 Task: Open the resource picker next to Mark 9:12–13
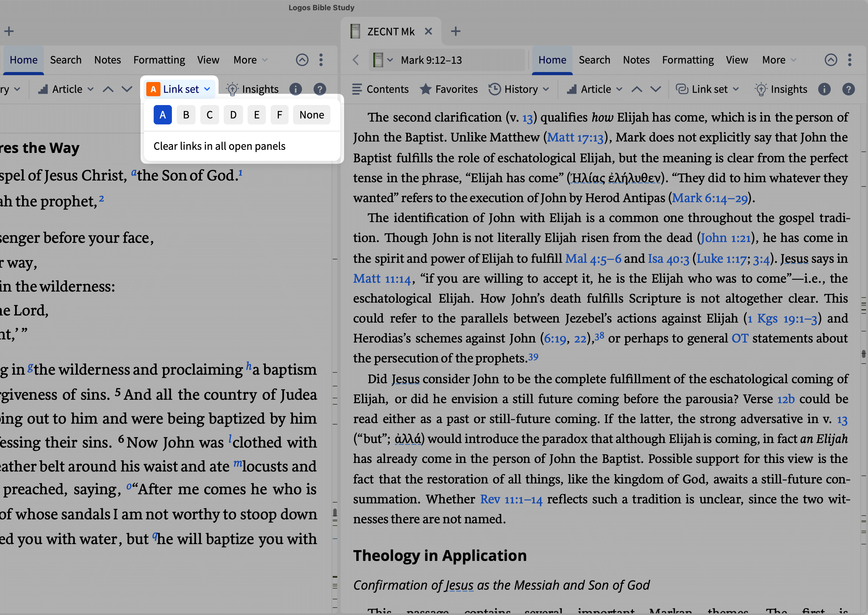383,60
